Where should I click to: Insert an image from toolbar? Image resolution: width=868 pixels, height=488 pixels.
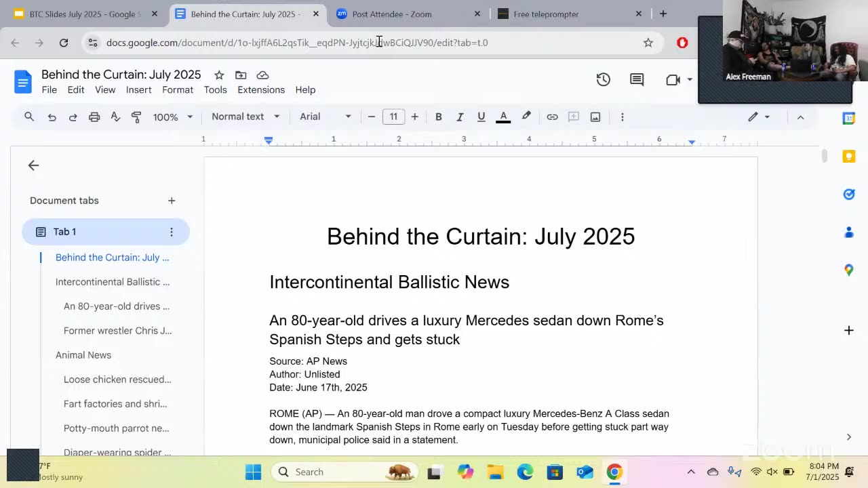tap(595, 117)
